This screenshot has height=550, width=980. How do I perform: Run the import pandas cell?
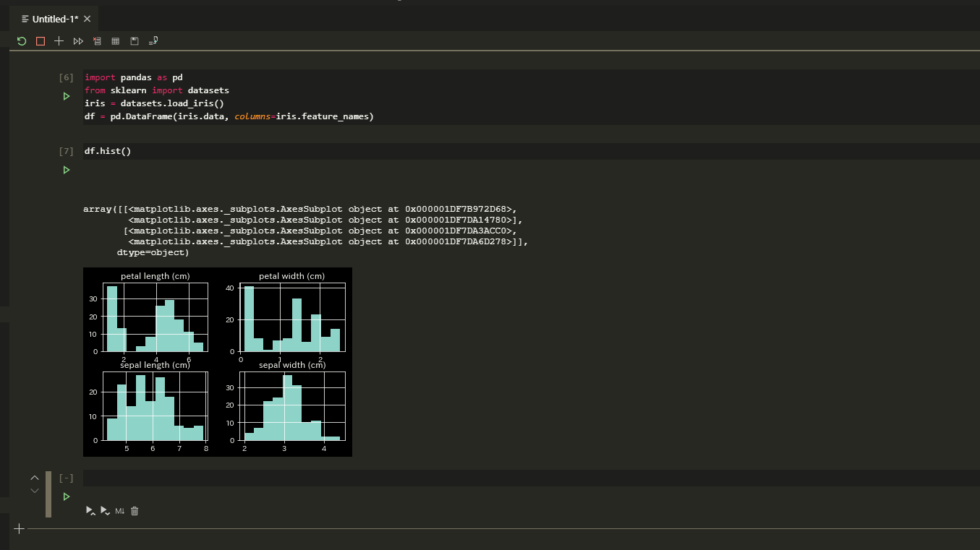66,95
